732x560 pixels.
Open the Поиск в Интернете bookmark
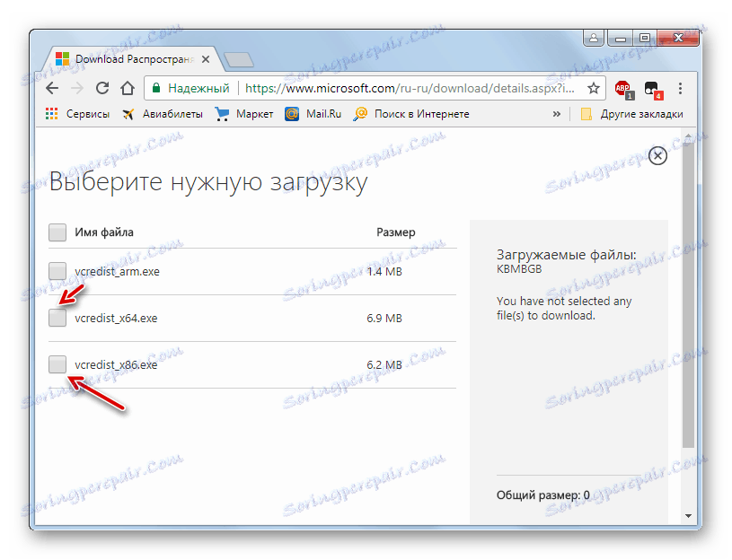coord(411,114)
